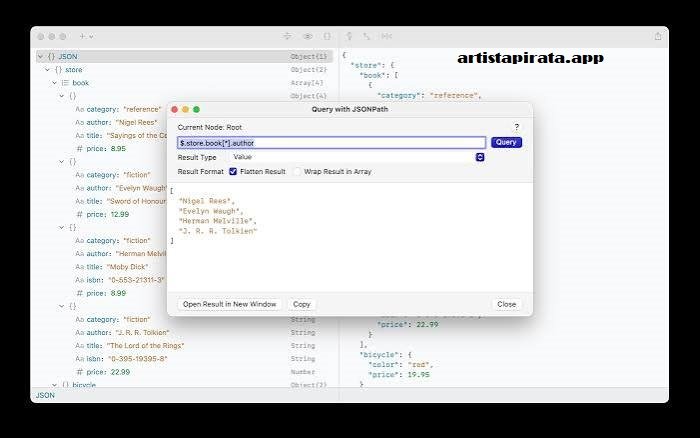Collapse the JSON root node chevron

coord(41,57)
